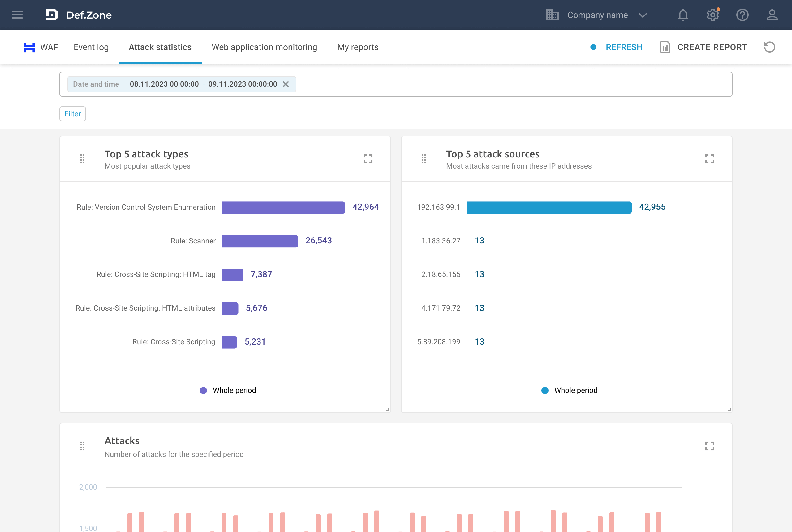This screenshot has height=532, width=792.
Task: Expand Top 5 attack sources to fullscreen
Action: point(709,159)
